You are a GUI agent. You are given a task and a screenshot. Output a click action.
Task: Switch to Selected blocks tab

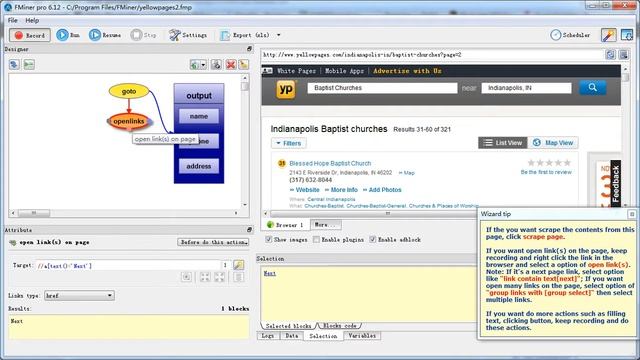click(289, 326)
